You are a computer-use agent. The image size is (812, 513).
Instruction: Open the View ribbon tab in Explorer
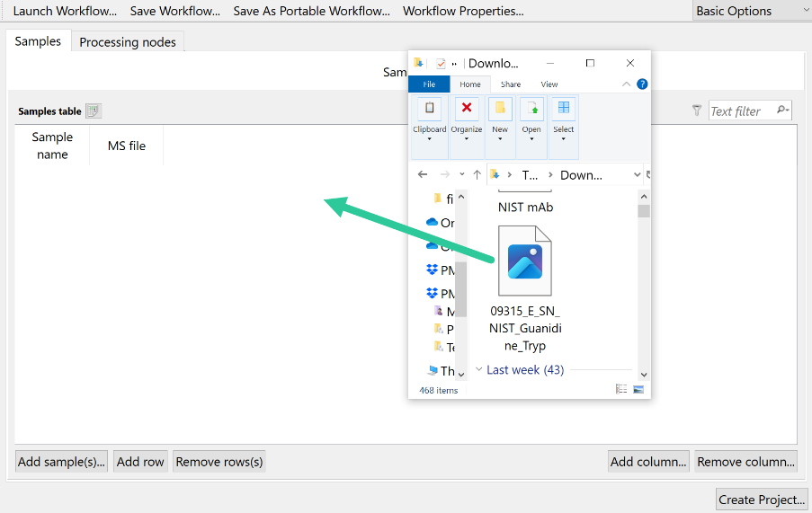pyautogui.click(x=549, y=84)
